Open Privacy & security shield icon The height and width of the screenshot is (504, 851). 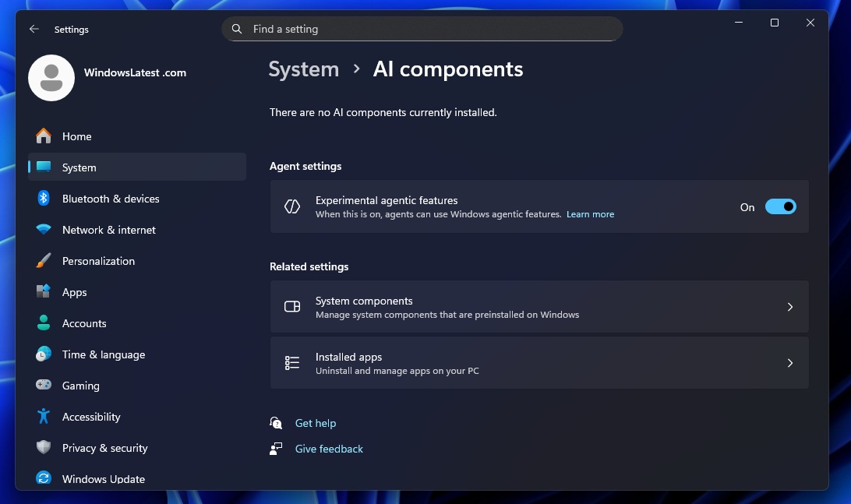coord(44,448)
